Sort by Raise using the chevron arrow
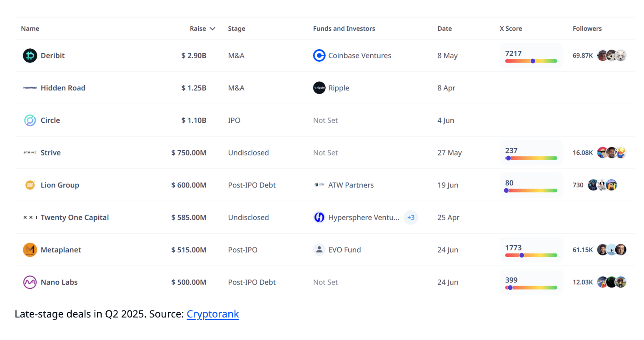 click(212, 29)
